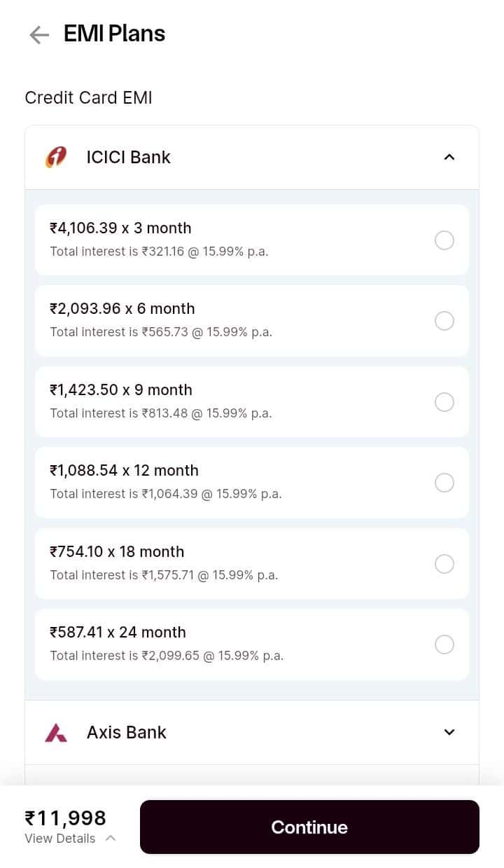This screenshot has width=504, height=868.
Task: Select the 6 month EMI radio button
Action: [444, 321]
